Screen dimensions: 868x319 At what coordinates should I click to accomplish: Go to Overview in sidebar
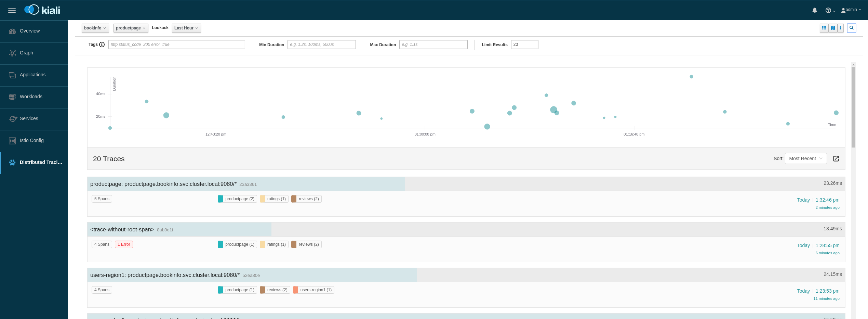point(34,31)
